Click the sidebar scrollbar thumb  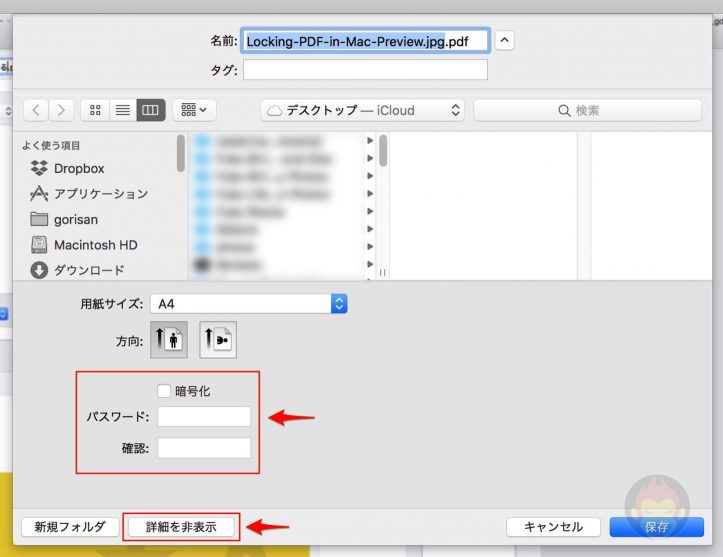181,153
